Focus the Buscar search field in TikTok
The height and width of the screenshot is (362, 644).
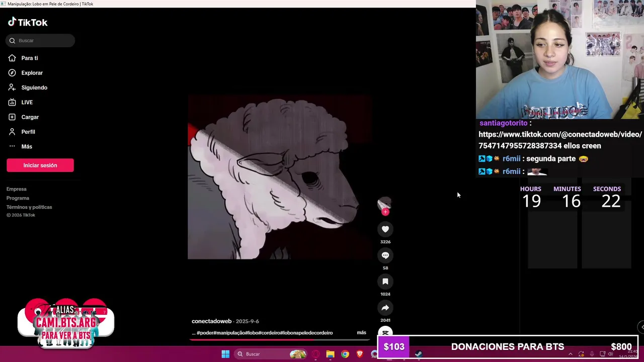(x=40, y=41)
